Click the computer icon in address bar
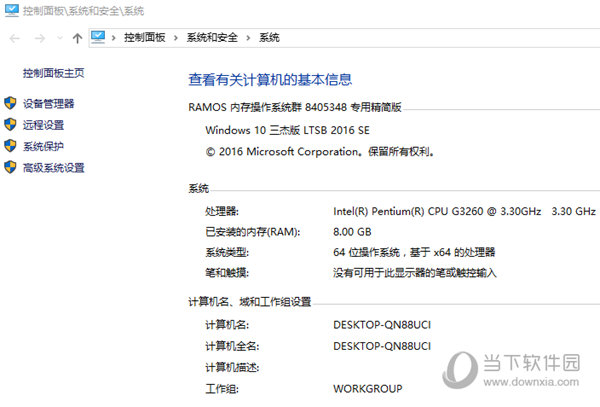600x407 pixels. [98, 37]
